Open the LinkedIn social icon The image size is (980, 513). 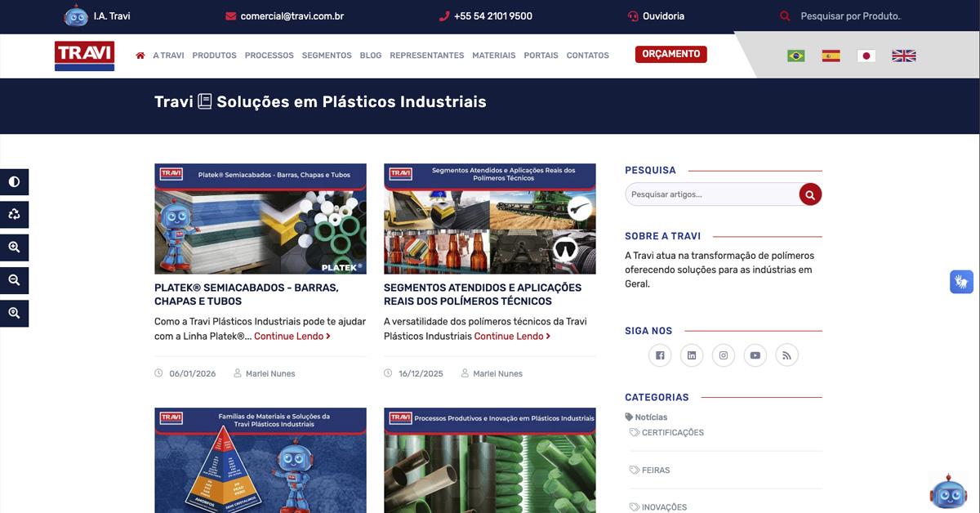click(691, 355)
